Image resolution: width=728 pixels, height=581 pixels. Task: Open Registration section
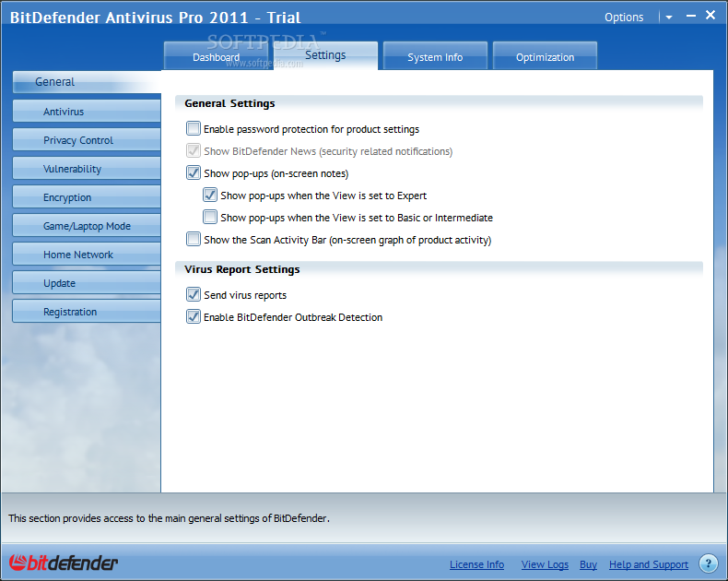pos(87,312)
